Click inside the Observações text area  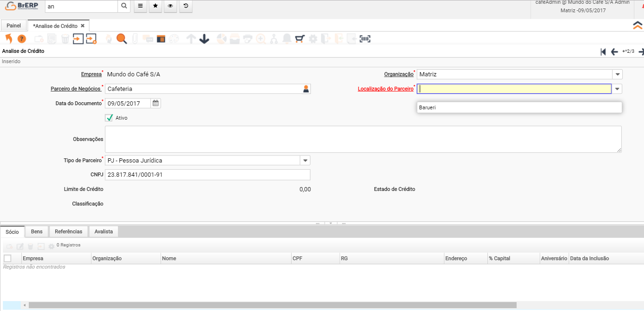point(363,139)
